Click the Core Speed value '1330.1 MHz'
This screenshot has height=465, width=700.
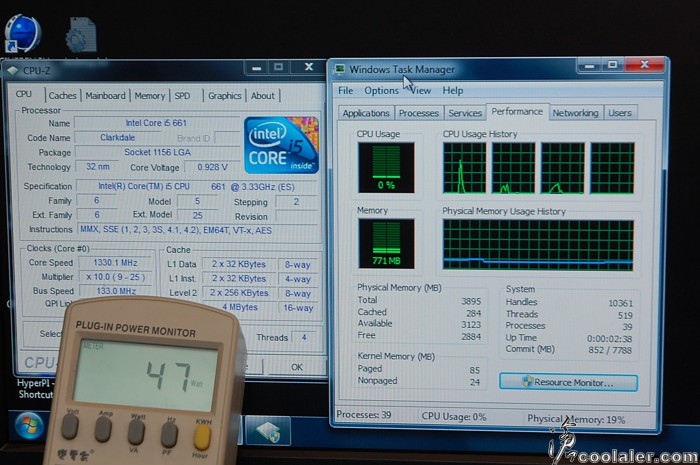click(115, 262)
